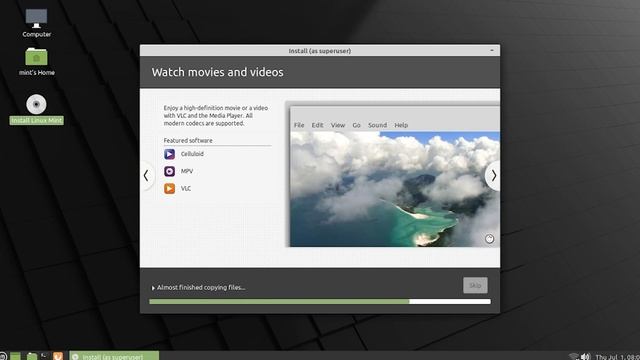
Task: Click the Skip button
Action: 475,285
